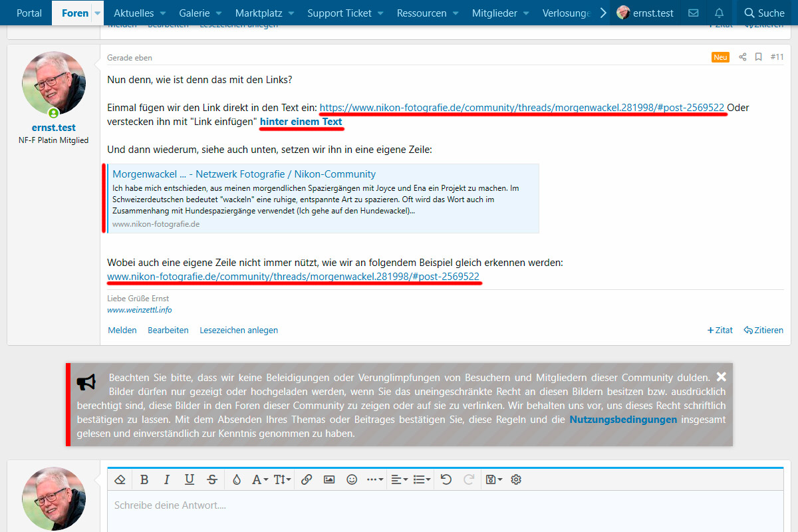Open the text color droplet picker
This screenshot has height=532, width=798.
(x=236, y=479)
